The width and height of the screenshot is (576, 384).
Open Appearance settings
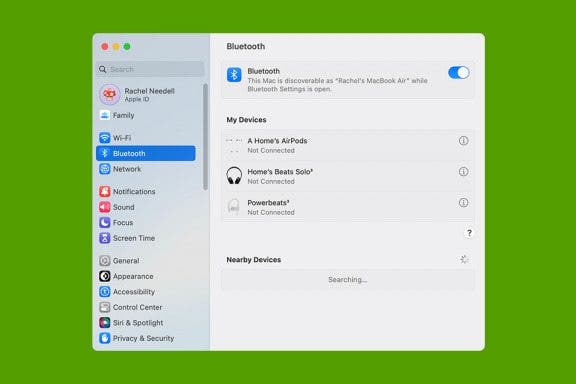(x=145, y=276)
